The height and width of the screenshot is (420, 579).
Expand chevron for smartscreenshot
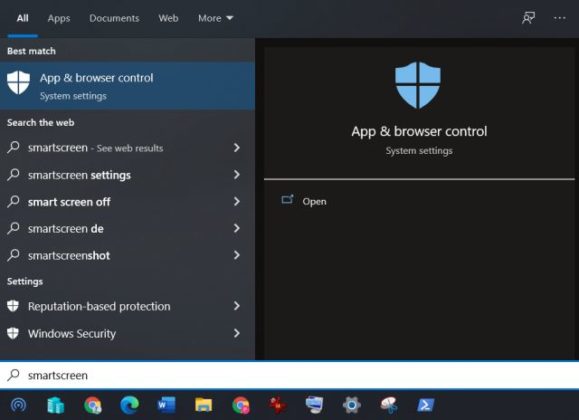point(237,255)
